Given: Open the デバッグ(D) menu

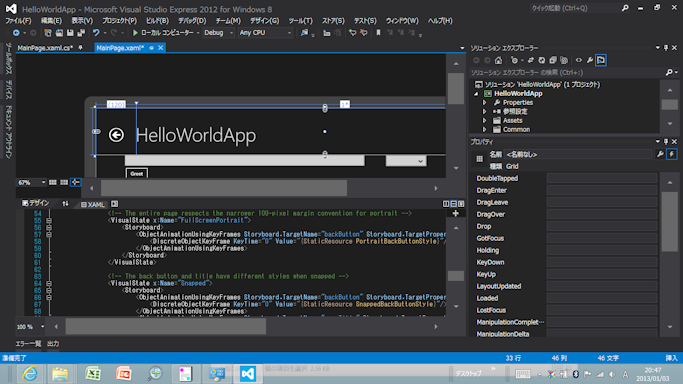Looking at the screenshot, I should point(192,21).
